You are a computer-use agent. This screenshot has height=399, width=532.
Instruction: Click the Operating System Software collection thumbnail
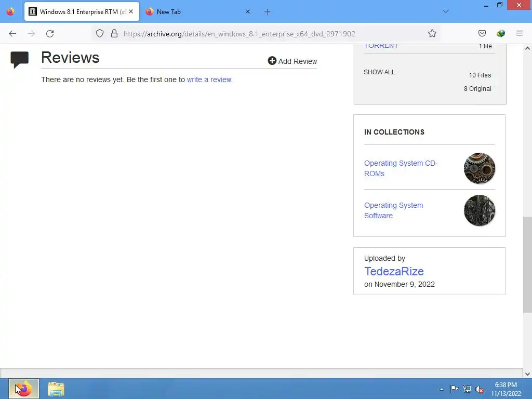[x=480, y=210]
